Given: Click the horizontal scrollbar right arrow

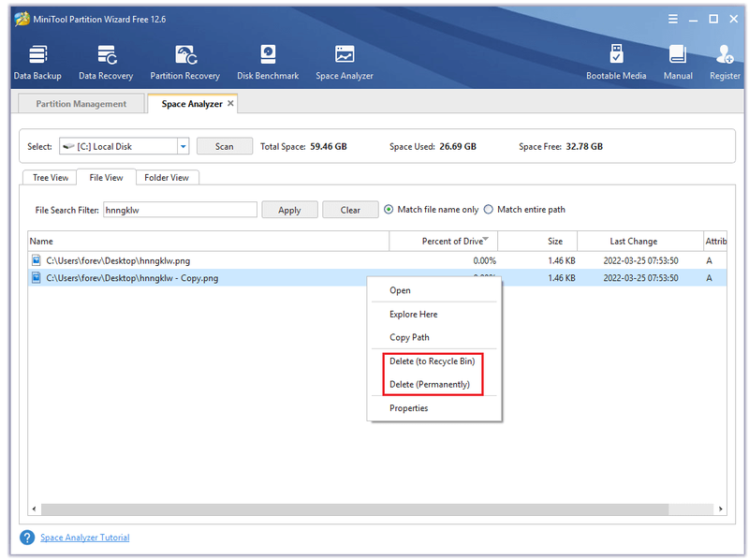Looking at the screenshot, I should (x=720, y=509).
